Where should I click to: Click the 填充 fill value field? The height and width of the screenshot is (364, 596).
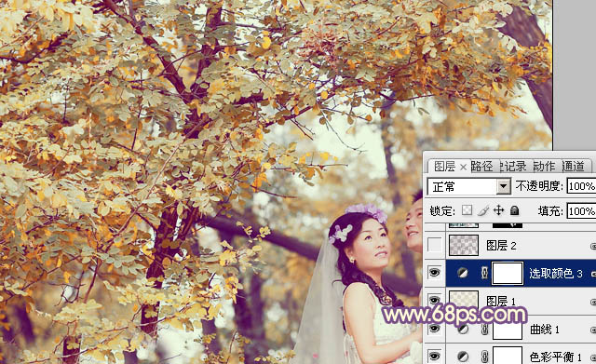581,211
